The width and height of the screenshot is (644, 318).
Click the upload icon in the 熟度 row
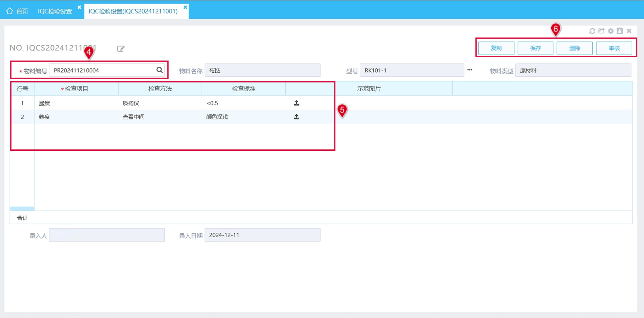296,117
